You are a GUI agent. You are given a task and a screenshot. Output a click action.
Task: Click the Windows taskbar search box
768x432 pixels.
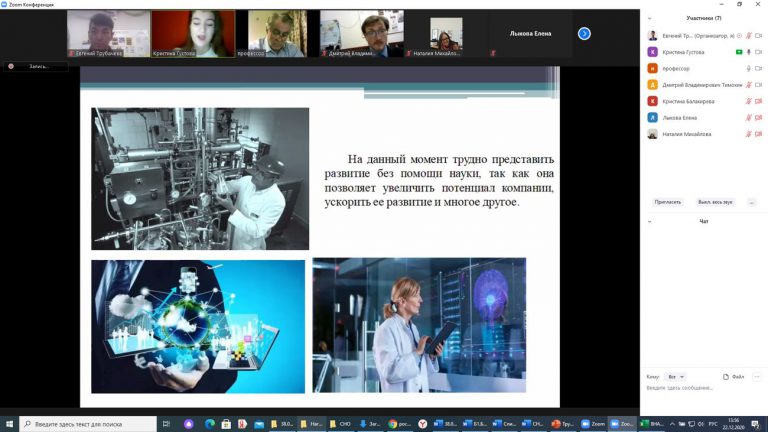click(x=88, y=424)
